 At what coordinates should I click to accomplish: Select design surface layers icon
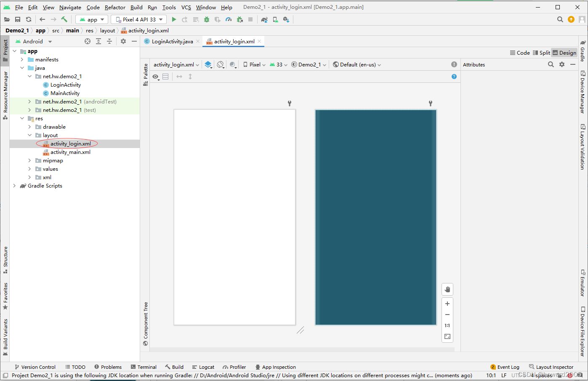click(x=208, y=65)
